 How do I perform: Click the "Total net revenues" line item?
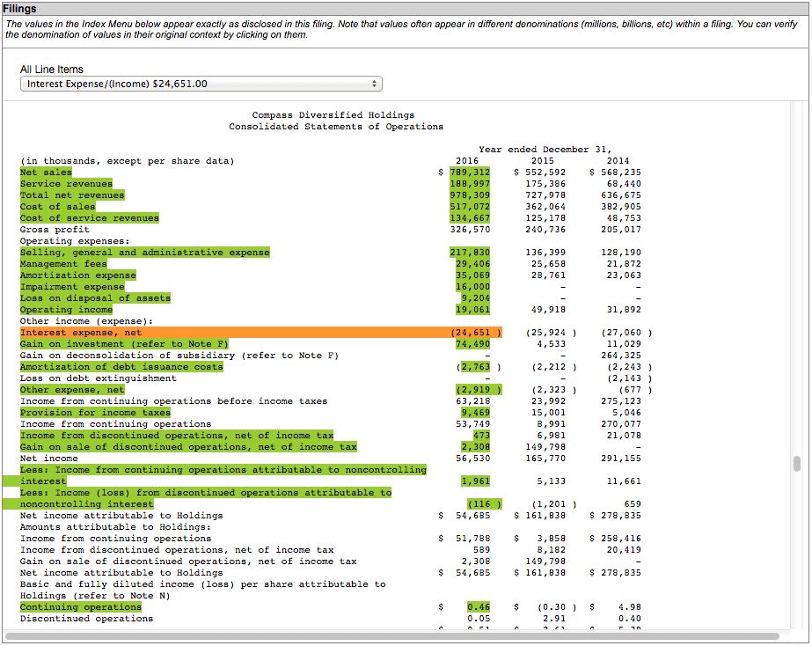point(72,195)
